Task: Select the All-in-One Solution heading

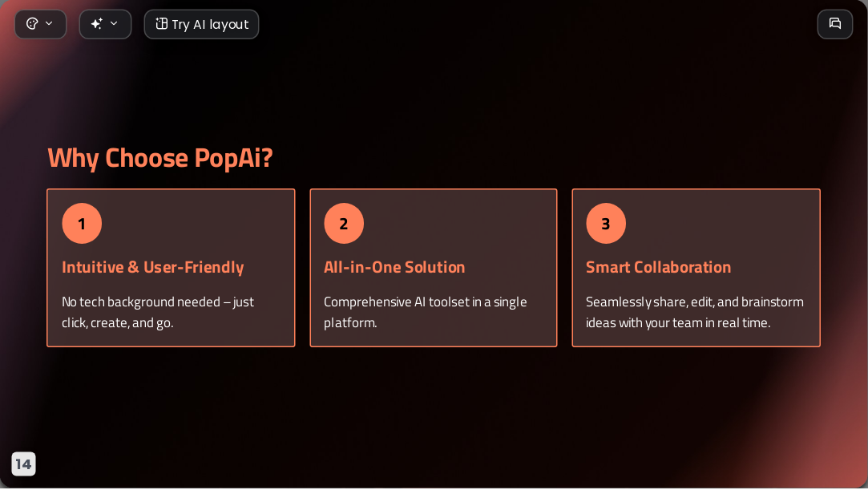Action: click(394, 267)
